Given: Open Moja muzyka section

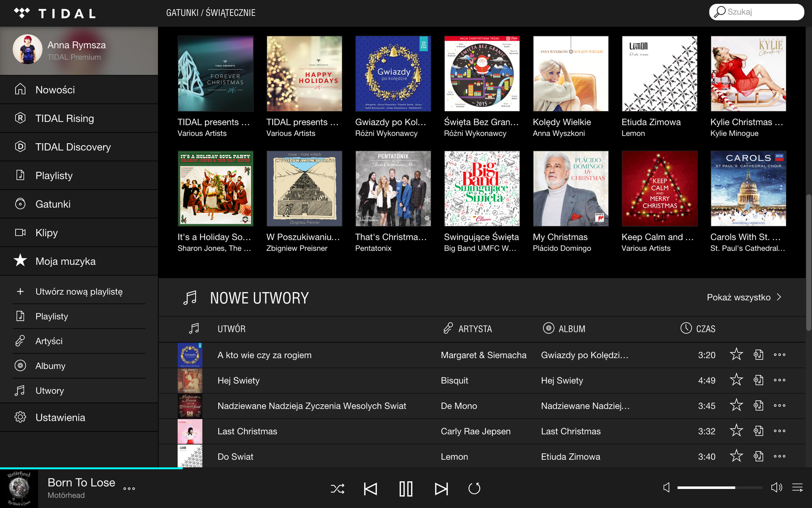Looking at the screenshot, I should (x=79, y=261).
